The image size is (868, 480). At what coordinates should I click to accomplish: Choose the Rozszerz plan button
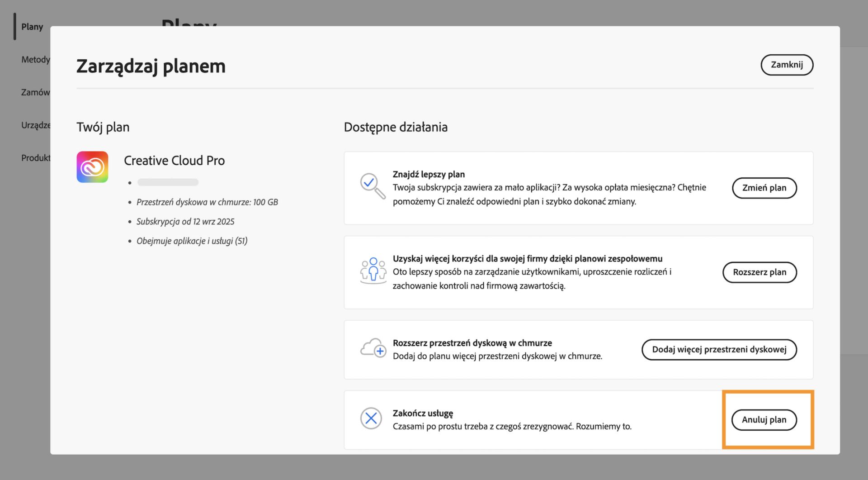pyautogui.click(x=759, y=272)
